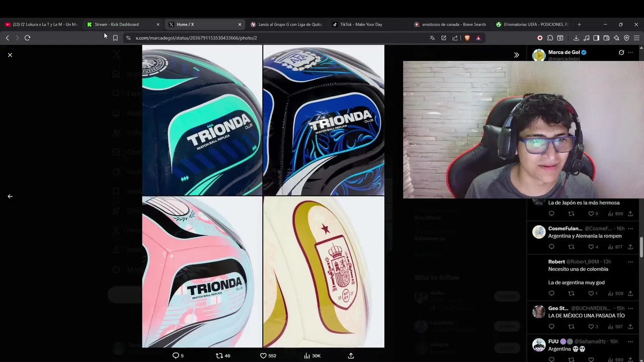This screenshot has width=644, height=362.
Task: Open Leo AI sparkle icon
Action: click(x=616, y=38)
